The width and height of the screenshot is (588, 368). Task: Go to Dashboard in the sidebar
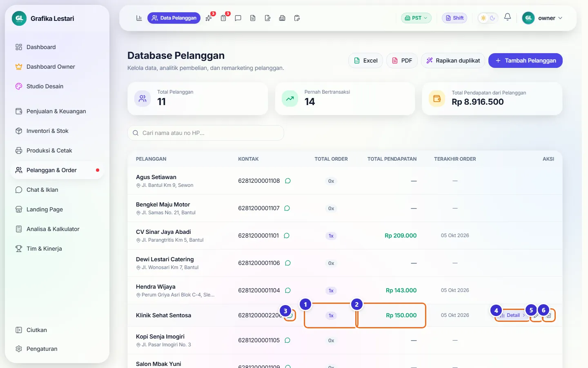coord(57,47)
